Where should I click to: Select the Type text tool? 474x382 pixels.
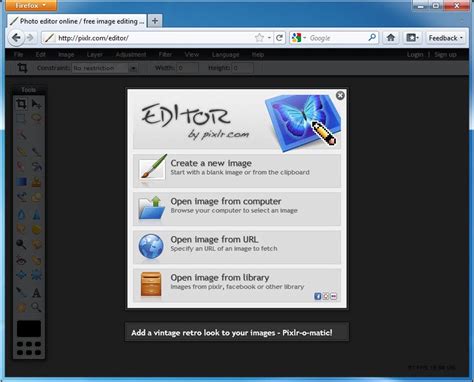(36, 293)
